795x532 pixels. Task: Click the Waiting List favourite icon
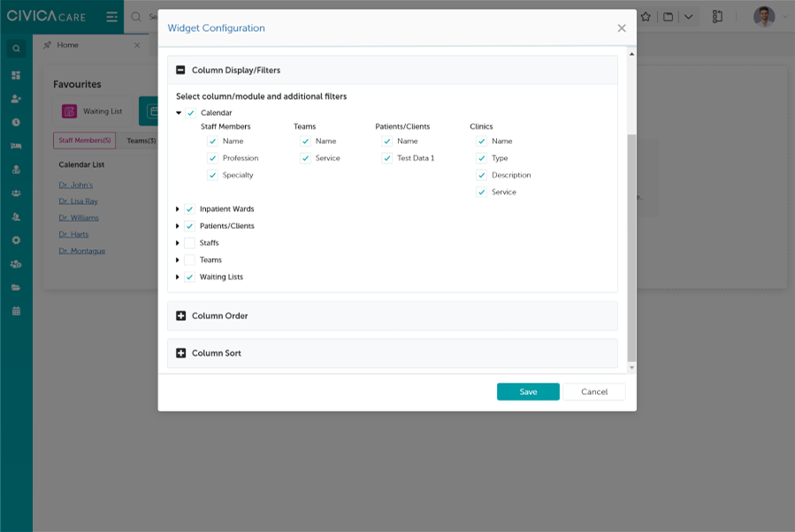coord(70,111)
